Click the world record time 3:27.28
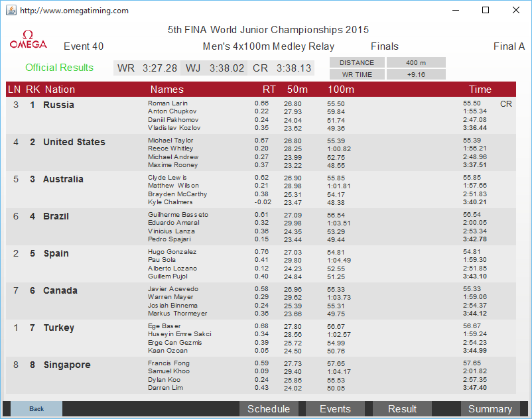Screen dimensions: 532x419 (x=160, y=68)
